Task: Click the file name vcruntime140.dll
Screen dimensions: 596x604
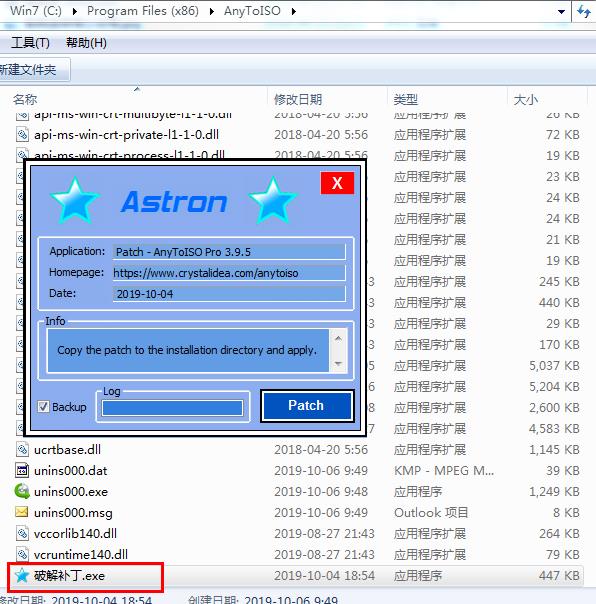Action: tap(81, 555)
